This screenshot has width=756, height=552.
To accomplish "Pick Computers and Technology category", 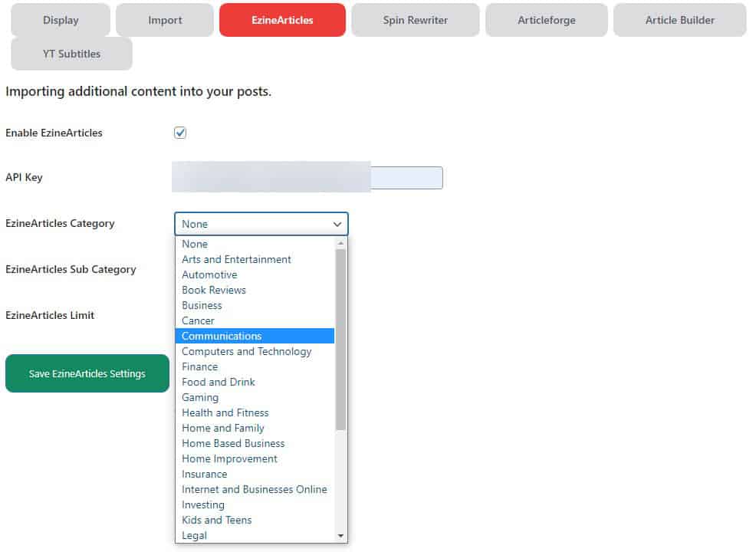I will point(246,351).
